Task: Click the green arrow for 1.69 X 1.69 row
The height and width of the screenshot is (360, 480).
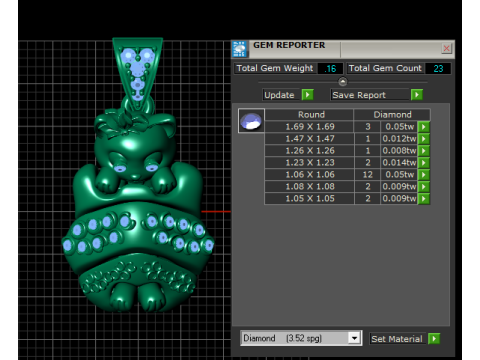Action: (x=424, y=127)
